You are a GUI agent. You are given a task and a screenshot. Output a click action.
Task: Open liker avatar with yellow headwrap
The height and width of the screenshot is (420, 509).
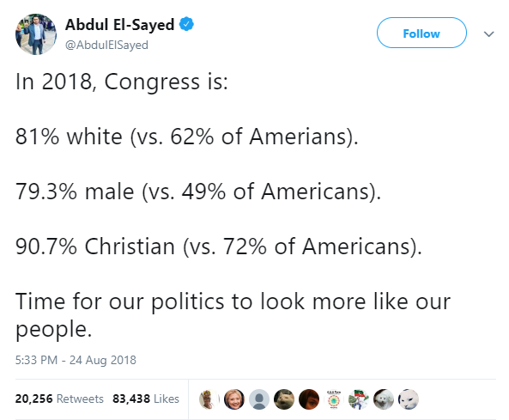tap(209, 399)
